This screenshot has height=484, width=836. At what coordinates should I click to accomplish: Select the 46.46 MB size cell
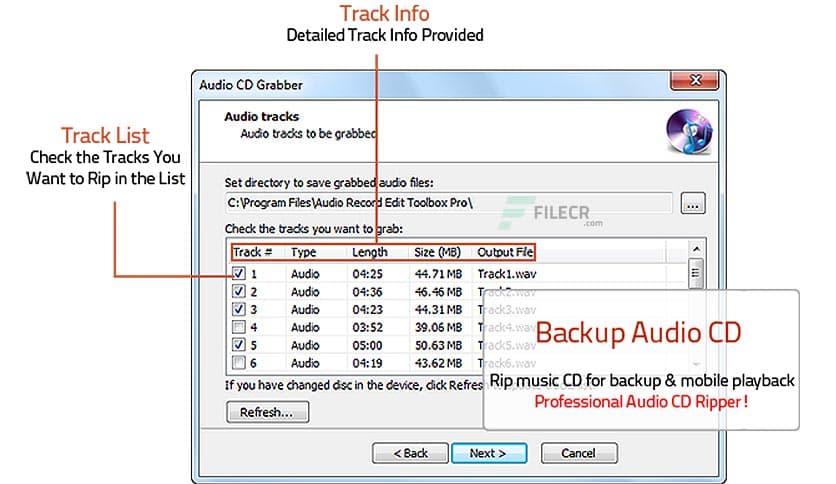[x=438, y=292]
